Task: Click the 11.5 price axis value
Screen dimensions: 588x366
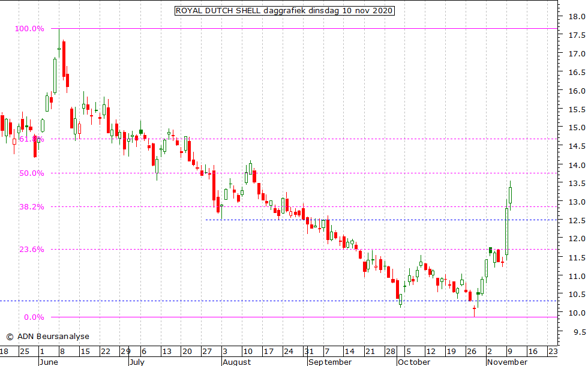Action: (x=577, y=257)
